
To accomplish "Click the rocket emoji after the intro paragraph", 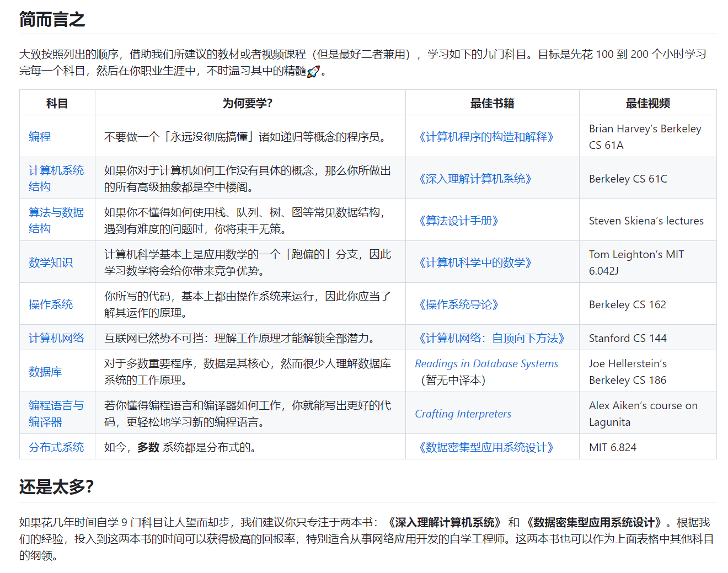I will coord(313,72).
